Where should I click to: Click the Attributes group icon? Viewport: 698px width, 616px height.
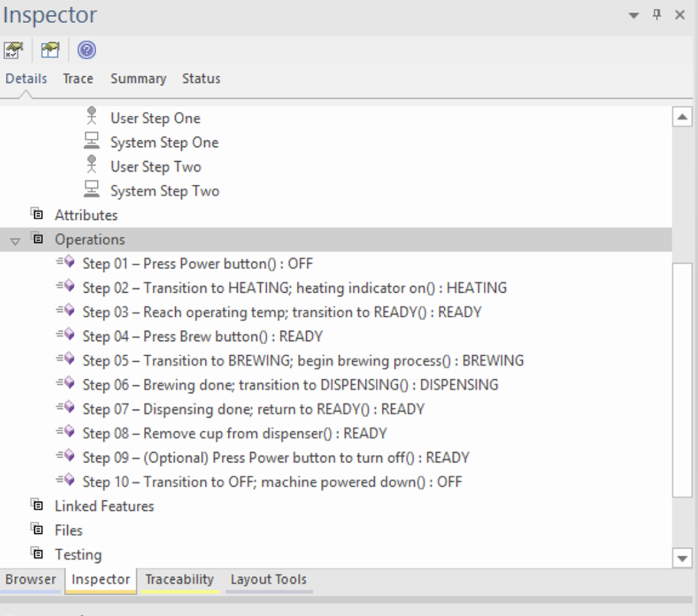coord(37,214)
